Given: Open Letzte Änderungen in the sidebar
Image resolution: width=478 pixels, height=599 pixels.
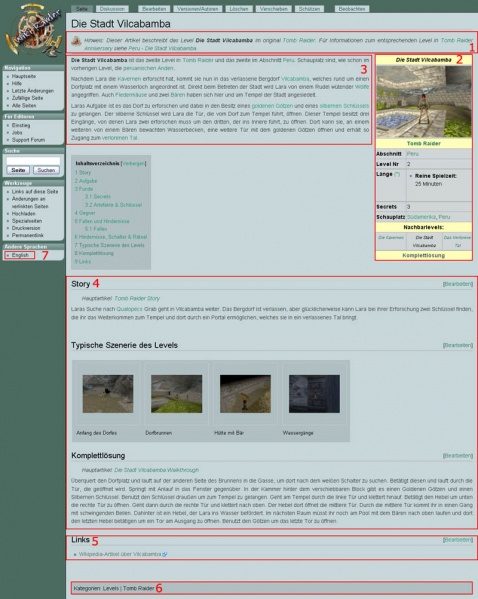Looking at the screenshot, I should click(x=32, y=91).
